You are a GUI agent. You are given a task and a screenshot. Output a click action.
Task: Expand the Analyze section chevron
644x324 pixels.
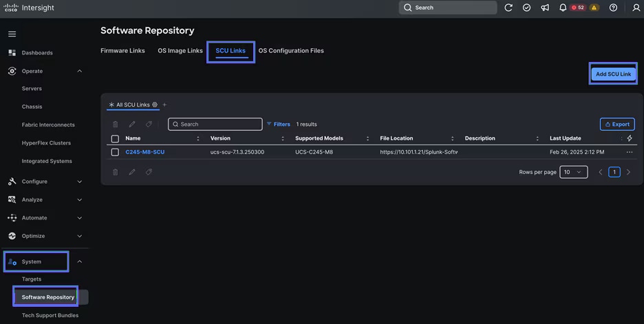click(80, 199)
